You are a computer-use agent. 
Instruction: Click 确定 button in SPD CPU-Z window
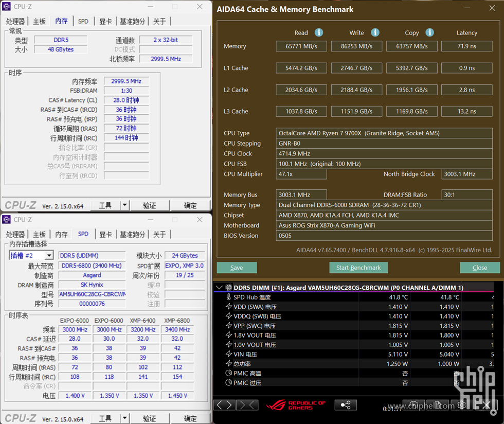point(190,418)
